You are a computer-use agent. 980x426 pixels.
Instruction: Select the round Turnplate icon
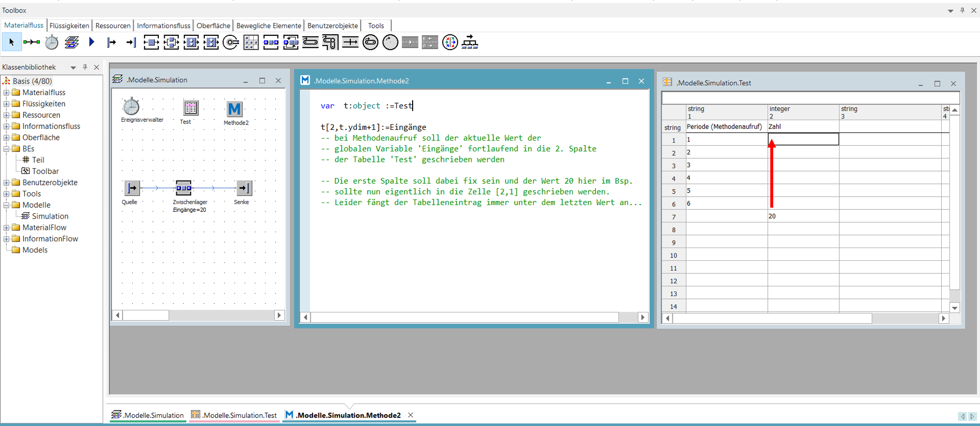point(390,43)
